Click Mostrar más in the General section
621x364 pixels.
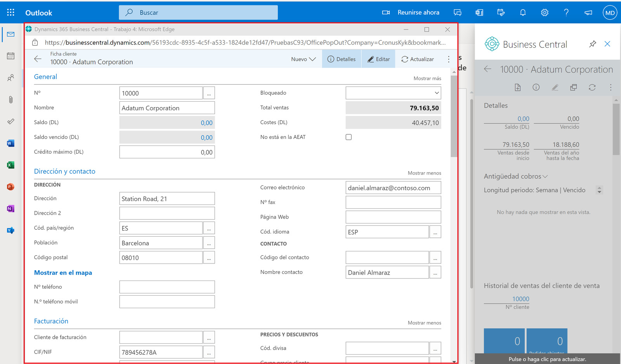coord(427,78)
